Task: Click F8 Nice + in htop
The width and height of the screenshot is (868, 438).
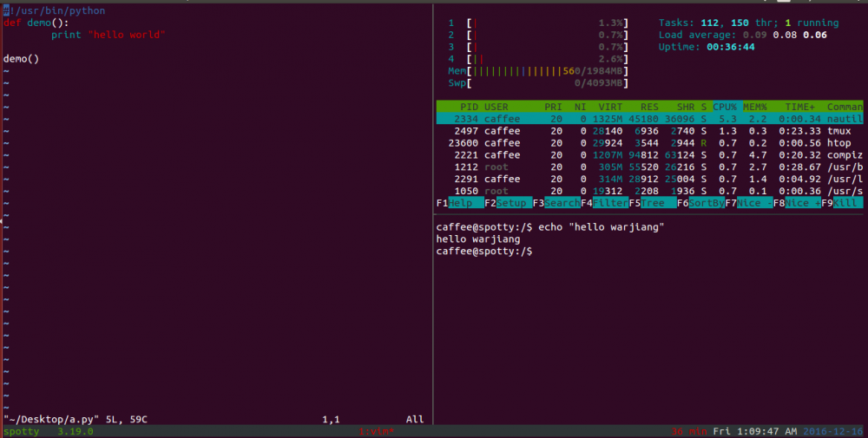Action: (797, 203)
